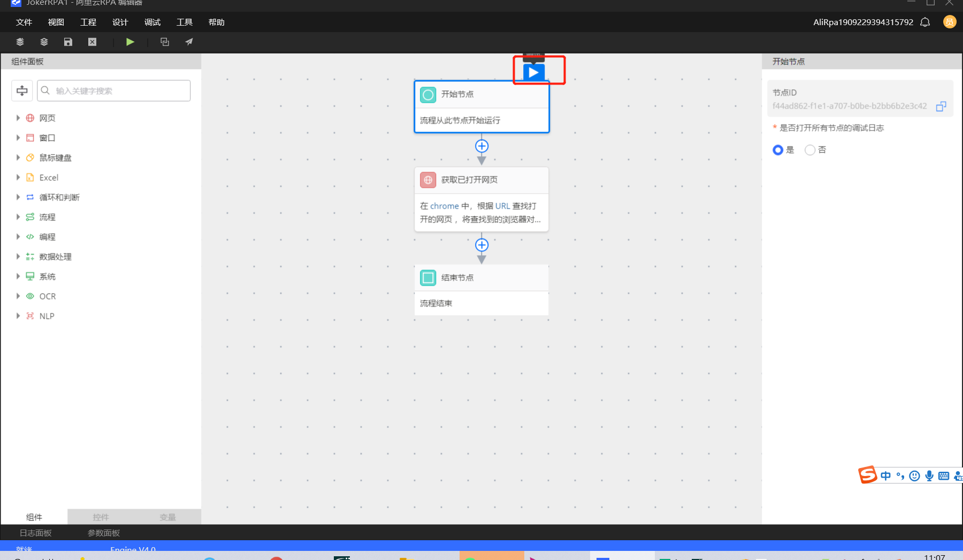Click the 流程结束 description text
This screenshot has height=560, width=963.
click(436, 303)
